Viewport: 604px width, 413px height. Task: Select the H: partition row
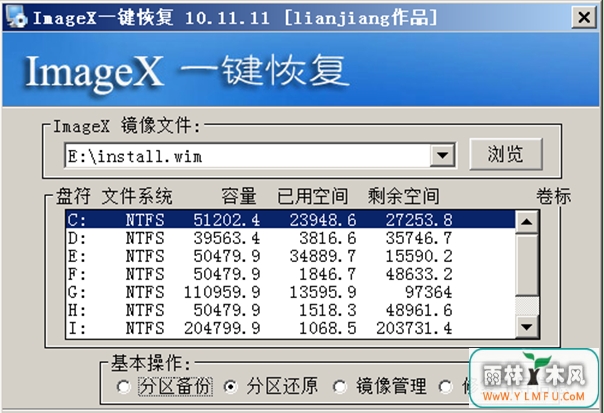click(x=290, y=311)
